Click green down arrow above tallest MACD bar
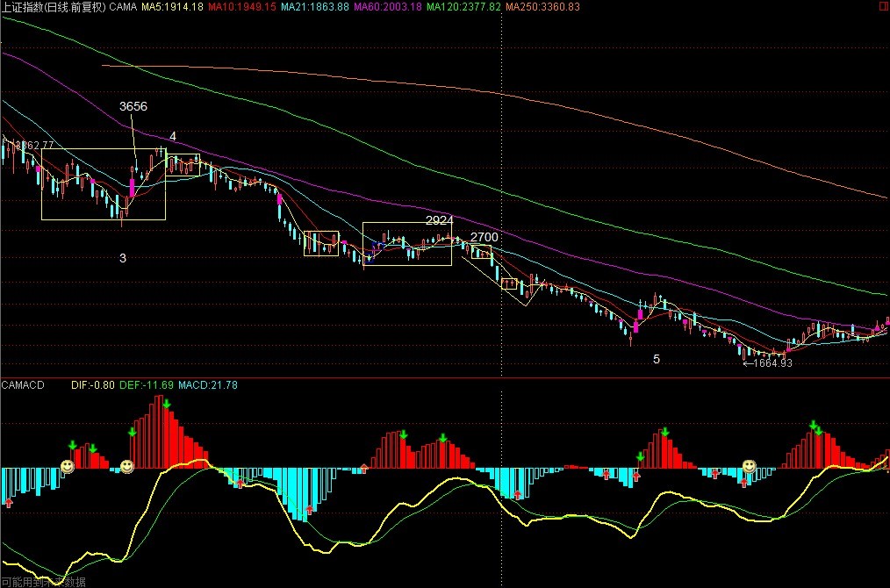 pyautogui.click(x=166, y=405)
